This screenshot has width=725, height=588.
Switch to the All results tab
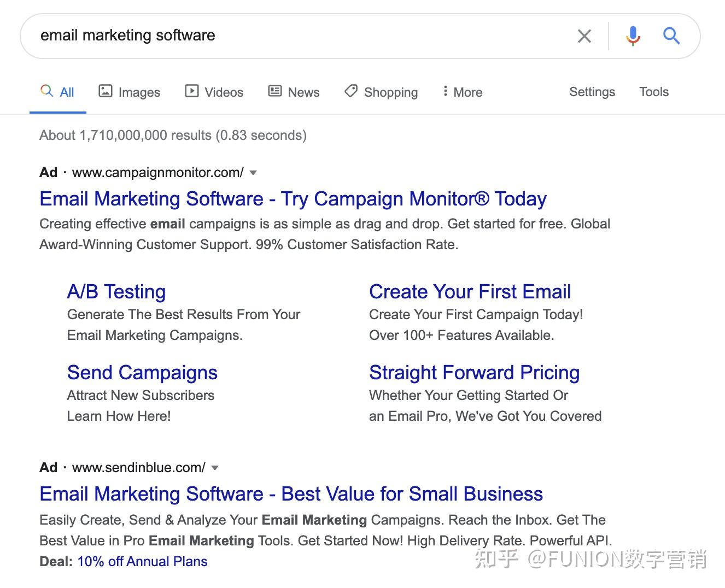tap(58, 92)
